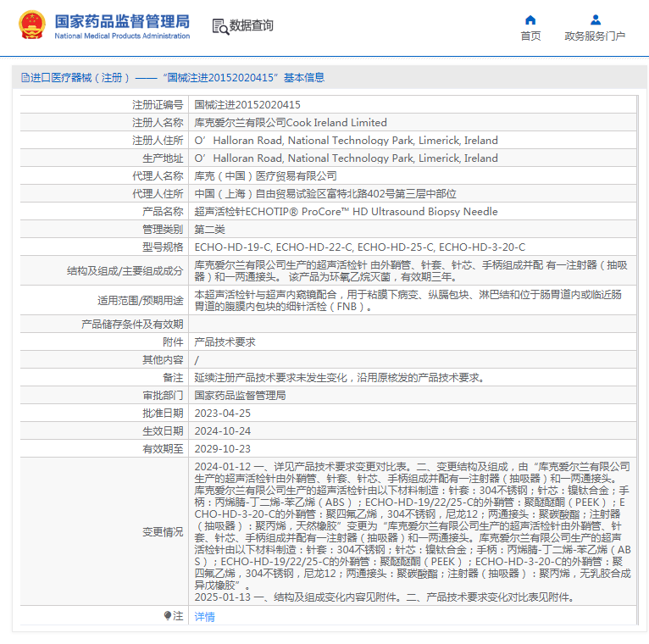
Task: Click the 变更情况 row label
Action: click(163, 532)
